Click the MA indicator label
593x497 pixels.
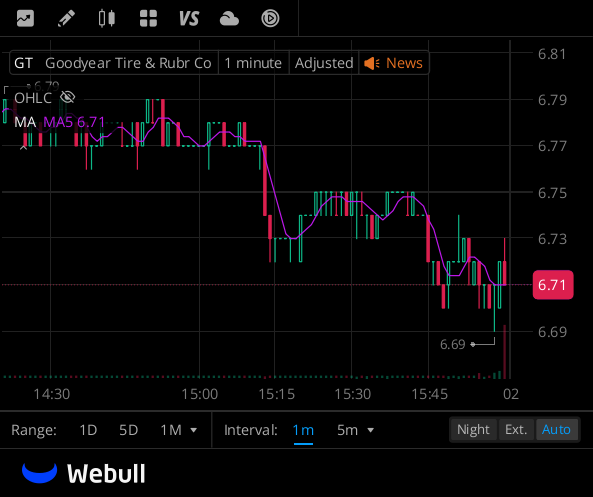[25, 122]
